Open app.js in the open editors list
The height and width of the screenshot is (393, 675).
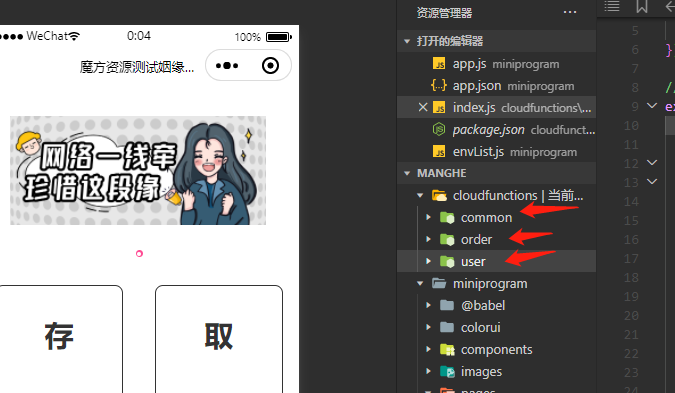[x=496, y=63]
